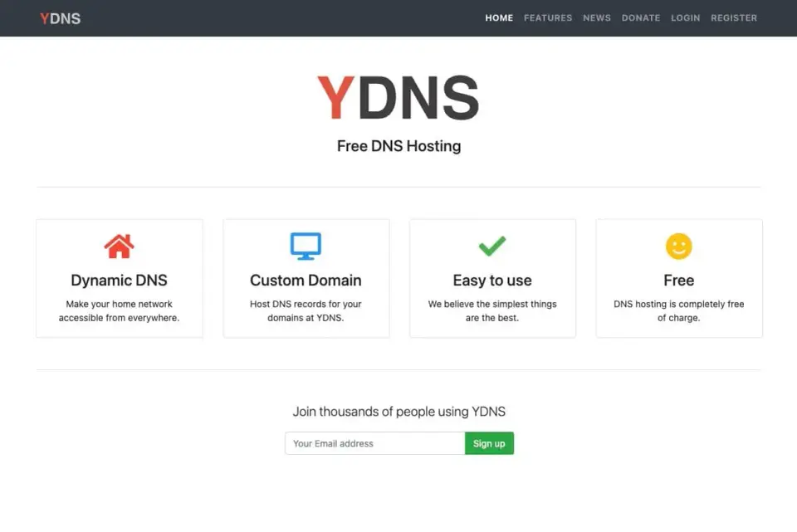Click 'We believe the simplest things' text

pyautogui.click(x=492, y=310)
